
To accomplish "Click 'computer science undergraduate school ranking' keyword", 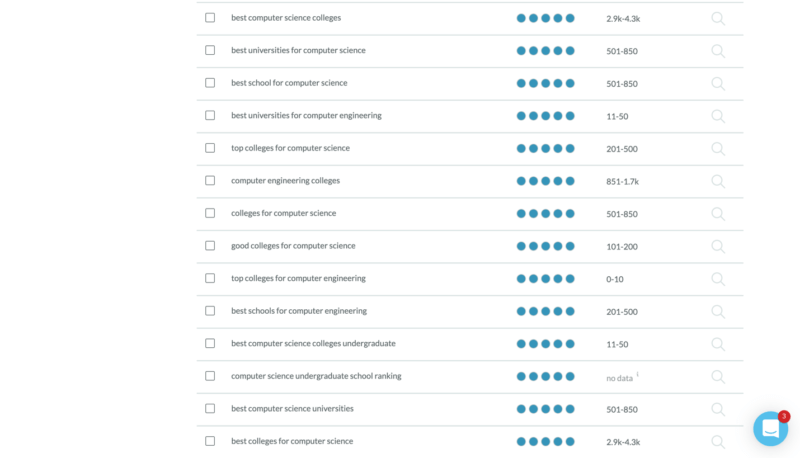I will [316, 376].
